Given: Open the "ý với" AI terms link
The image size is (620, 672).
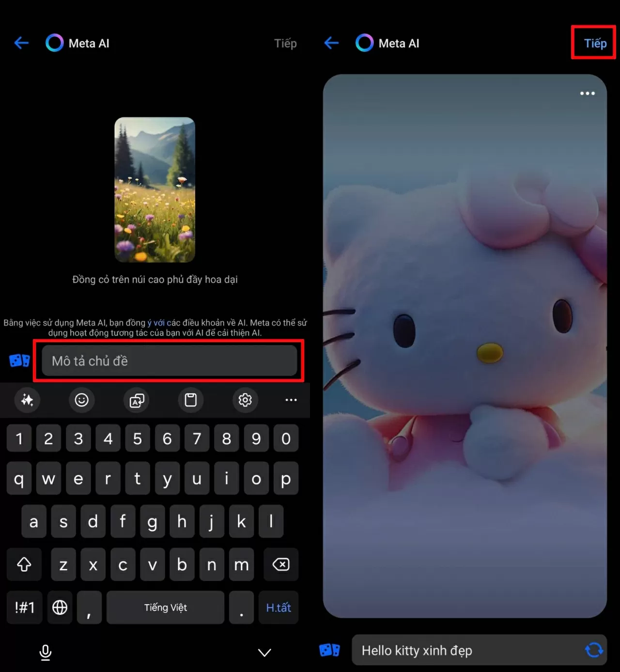Looking at the screenshot, I should click(156, 323).
